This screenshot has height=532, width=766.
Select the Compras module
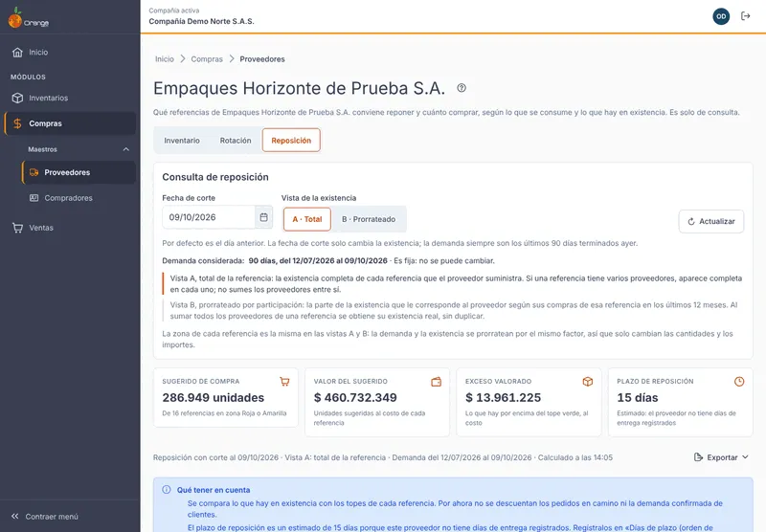70,123
